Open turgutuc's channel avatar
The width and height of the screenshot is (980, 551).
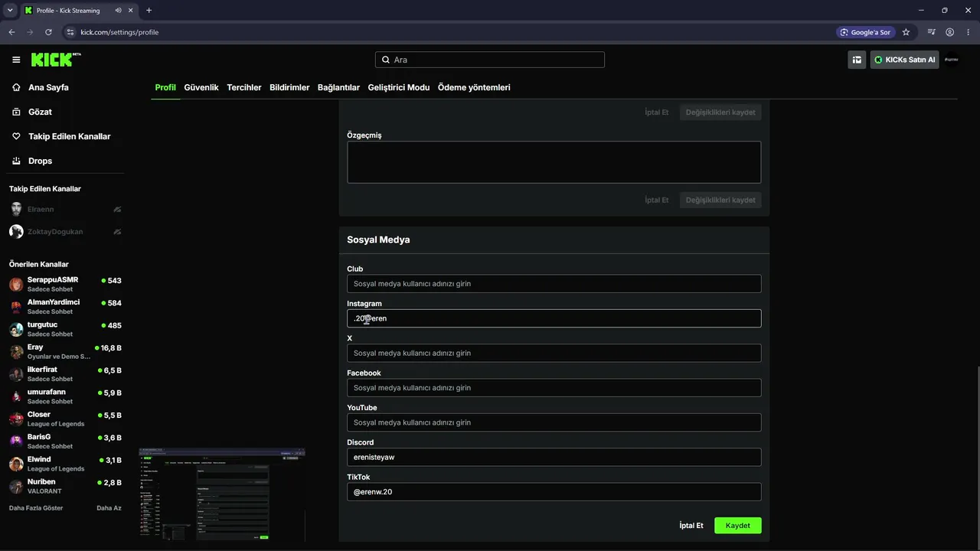click(x=16, y=329)
